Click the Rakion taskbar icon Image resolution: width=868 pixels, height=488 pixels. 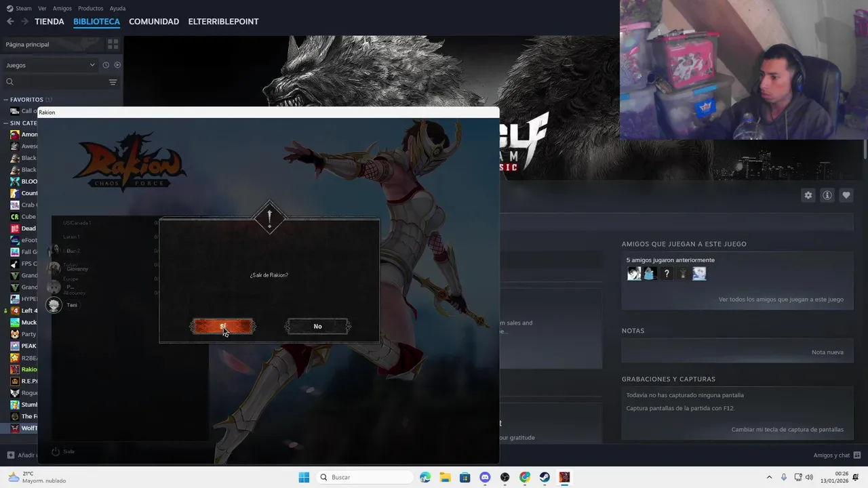[564, 477]
